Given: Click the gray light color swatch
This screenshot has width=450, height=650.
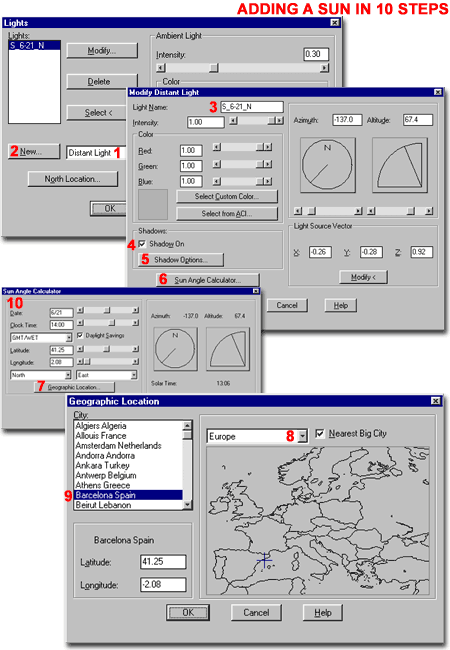Looking at the screenshot, I should point(153,204).
